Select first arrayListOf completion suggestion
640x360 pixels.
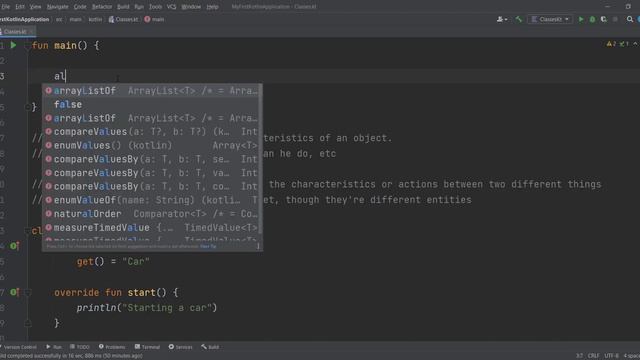coord(152,91)
